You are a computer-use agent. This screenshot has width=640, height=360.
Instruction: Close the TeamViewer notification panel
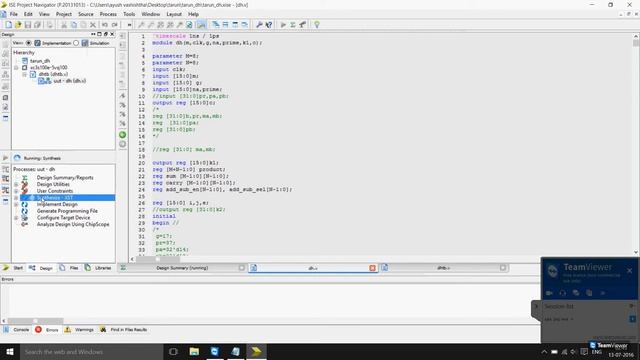click(629, 270)
